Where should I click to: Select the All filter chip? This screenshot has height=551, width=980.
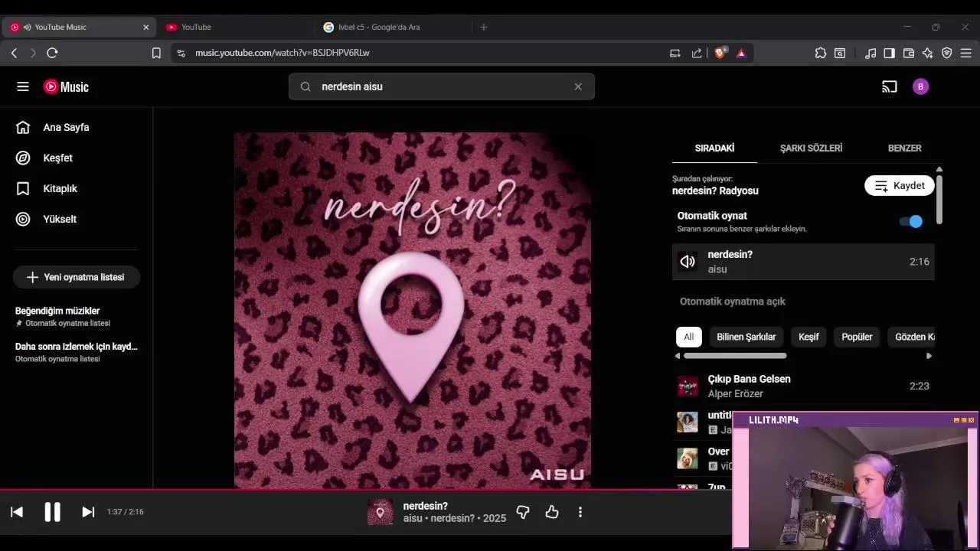[689, 337]
